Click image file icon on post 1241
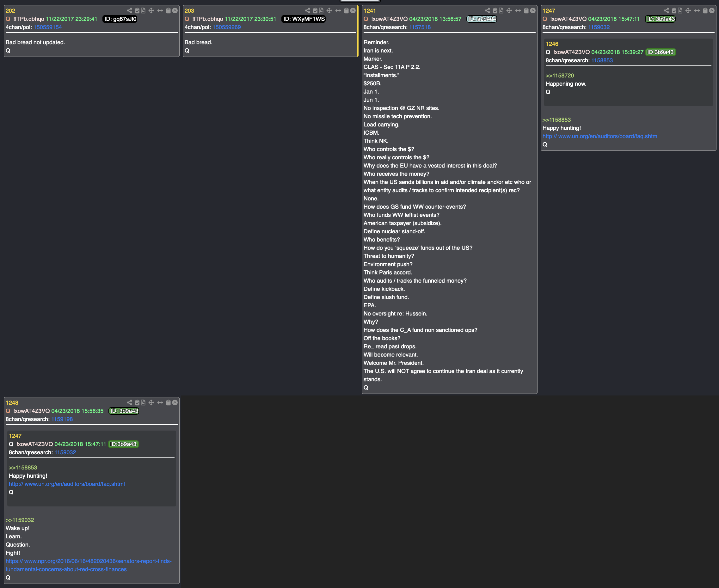719x588 pixels. coord(501,10)
